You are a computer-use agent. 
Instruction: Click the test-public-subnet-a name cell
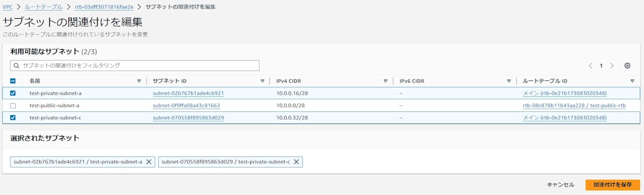click(54, 106)
